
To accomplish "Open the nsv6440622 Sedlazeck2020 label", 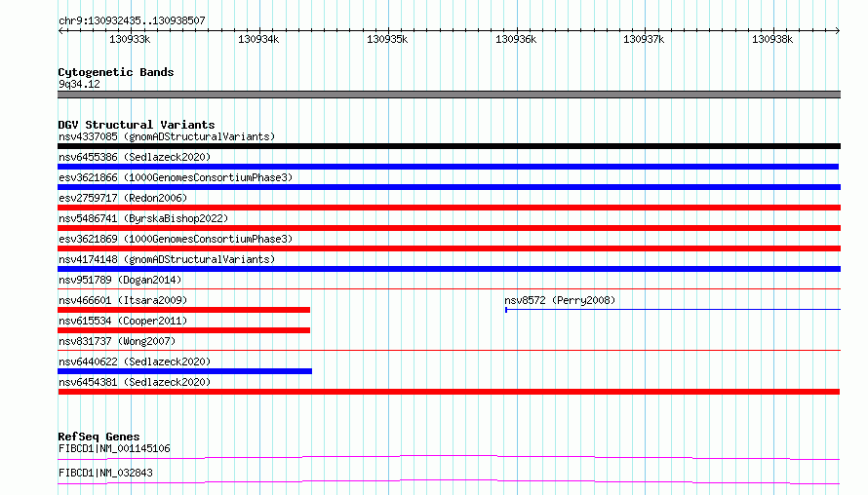I will (x=135, y=362).
